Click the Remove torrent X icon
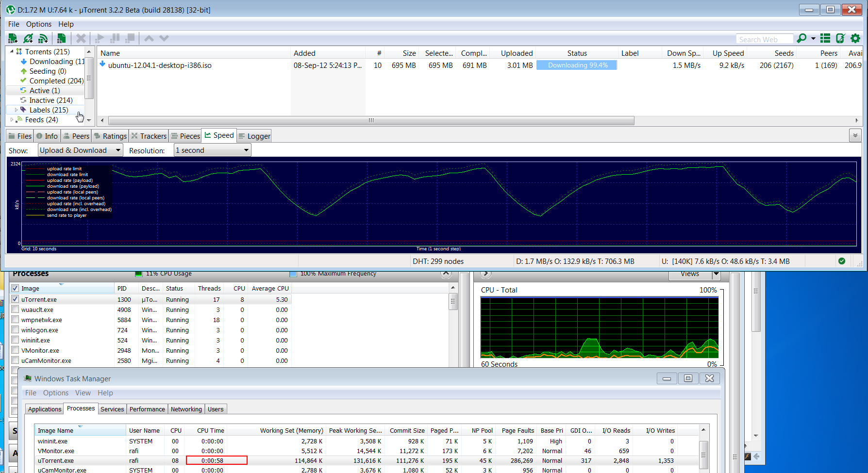 [81, 38]
